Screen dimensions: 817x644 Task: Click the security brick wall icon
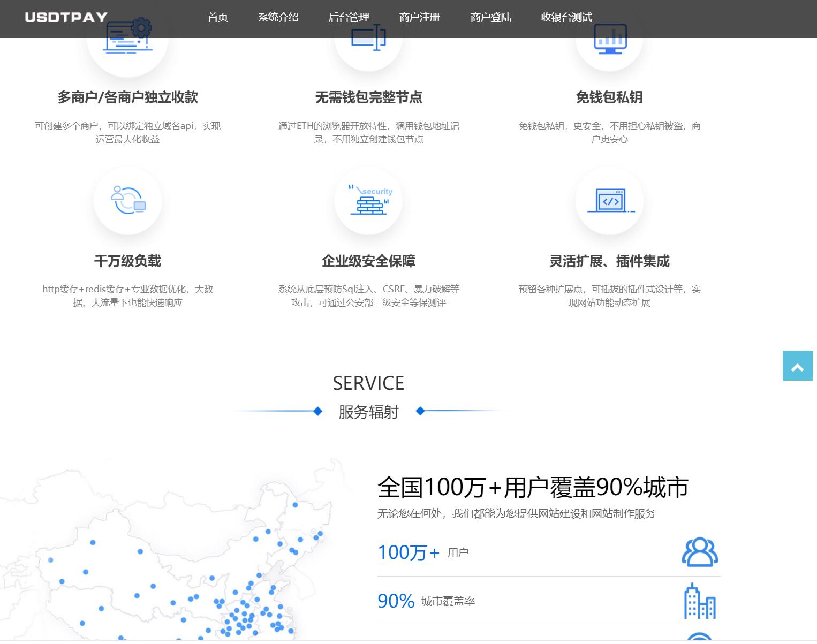coord(368,200)
